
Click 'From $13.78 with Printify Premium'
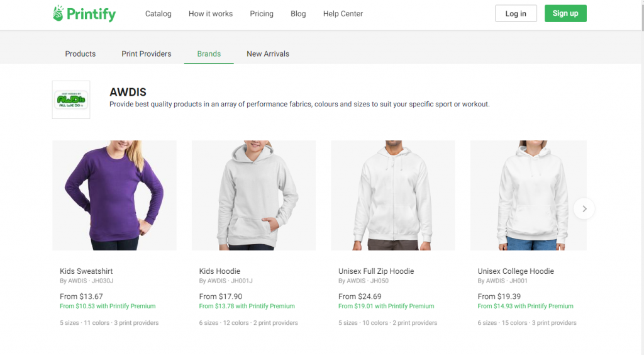247,306
